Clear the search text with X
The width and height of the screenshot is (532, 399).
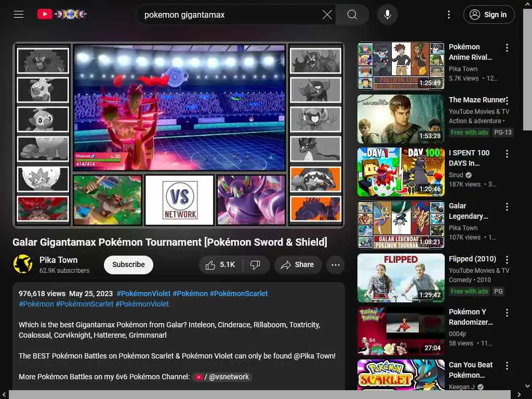327,15
